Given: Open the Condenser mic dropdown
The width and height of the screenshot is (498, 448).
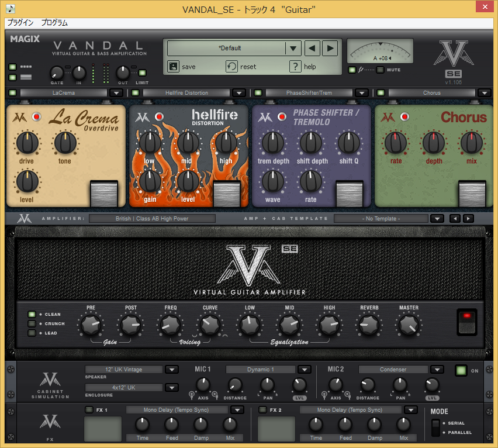Looking at the screenshot, I should [x=437, y=369].
